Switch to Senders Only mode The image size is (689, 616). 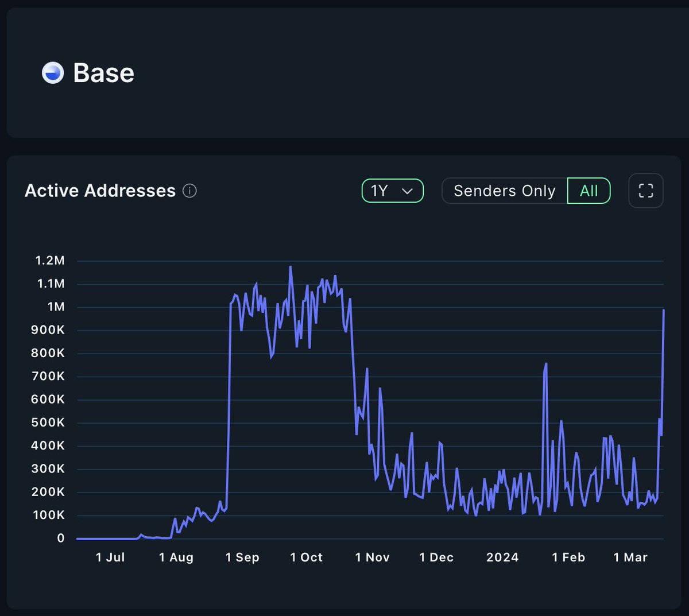click(504, 191)
